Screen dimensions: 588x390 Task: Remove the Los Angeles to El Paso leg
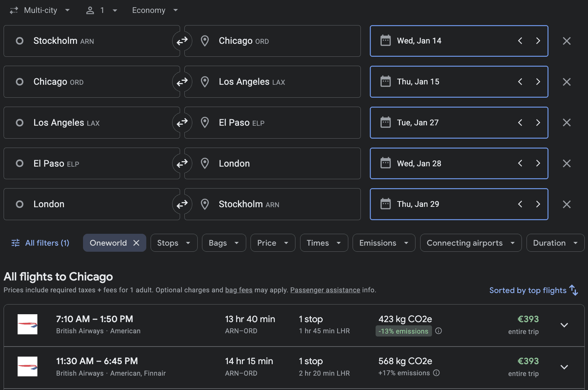point(566,123)
